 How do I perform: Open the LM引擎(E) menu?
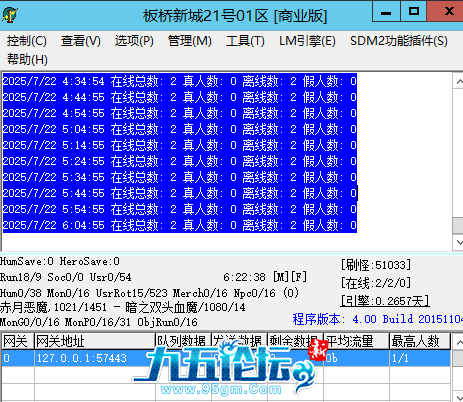tap(307, 41)
